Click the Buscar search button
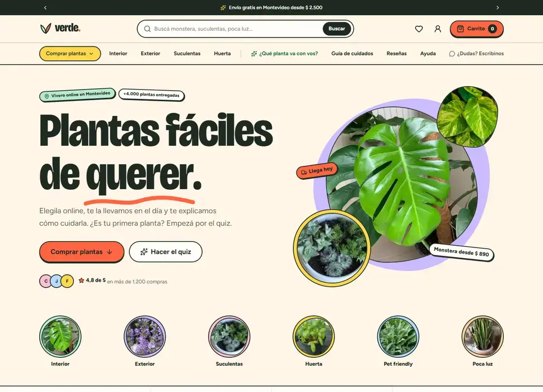 coord(336,29)
